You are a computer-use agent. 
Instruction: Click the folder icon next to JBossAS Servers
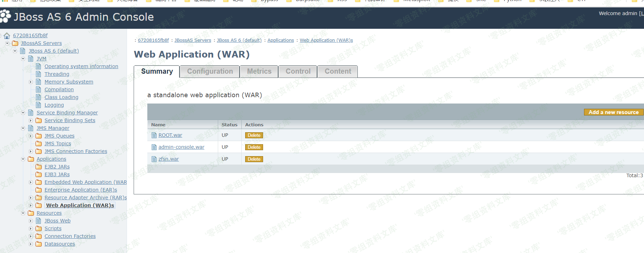[15, 43]
